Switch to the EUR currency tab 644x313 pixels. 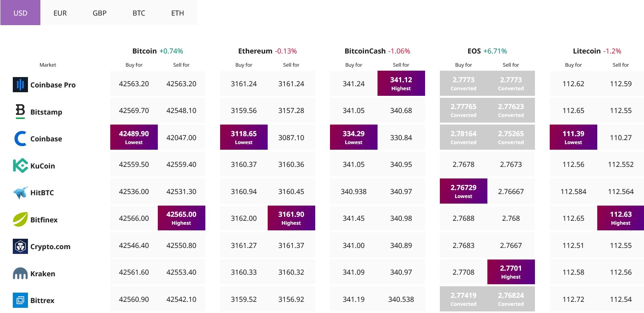pos(60,13)
